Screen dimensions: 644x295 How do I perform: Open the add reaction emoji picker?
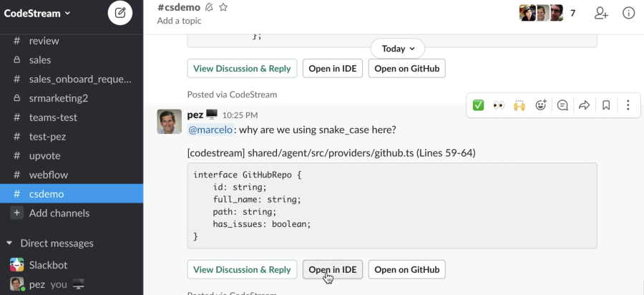click(541, 105)
